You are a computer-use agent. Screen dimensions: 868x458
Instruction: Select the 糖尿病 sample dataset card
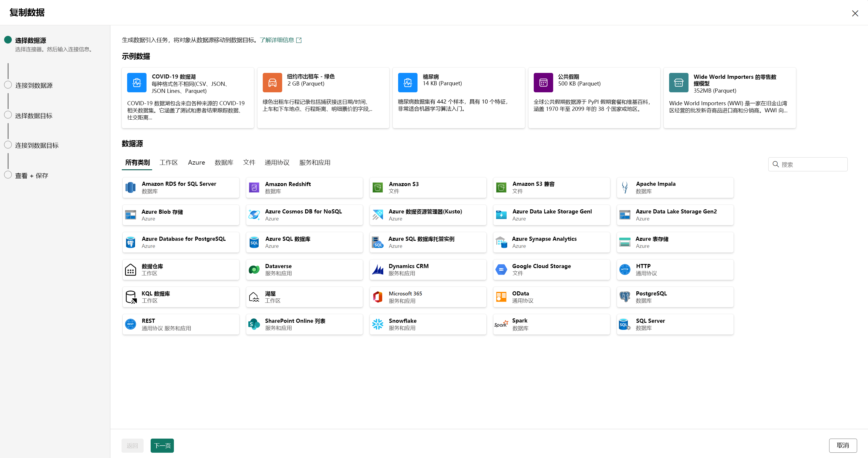459,98
